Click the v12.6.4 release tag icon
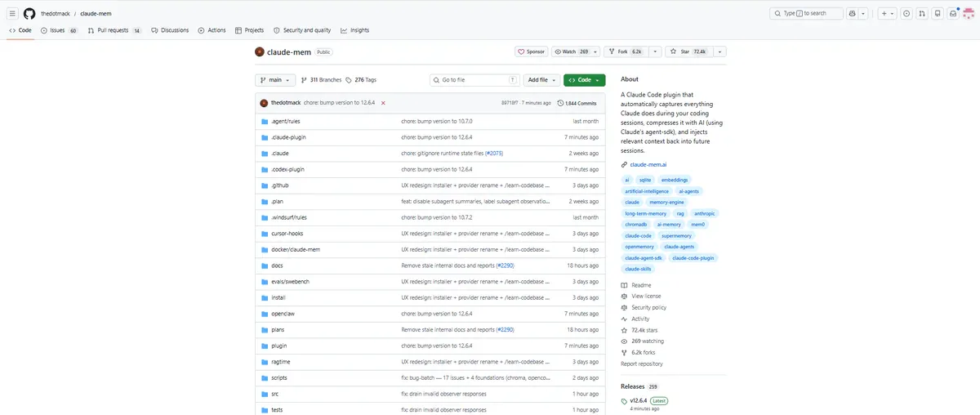 (624, 401)
